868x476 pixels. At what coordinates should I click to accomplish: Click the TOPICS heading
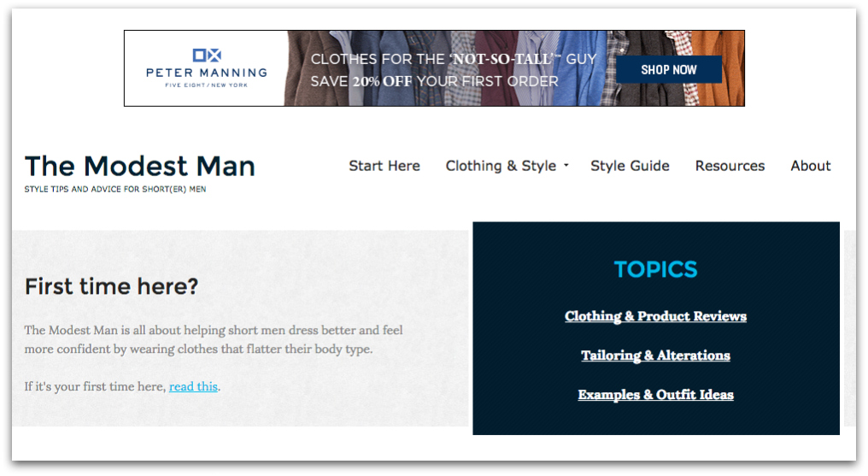point(655,269)
